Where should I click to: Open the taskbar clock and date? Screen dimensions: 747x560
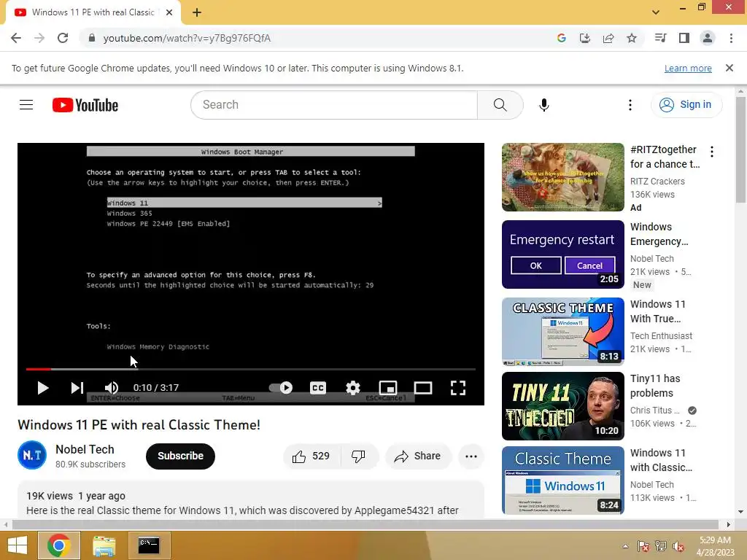[x=715, y=546]
